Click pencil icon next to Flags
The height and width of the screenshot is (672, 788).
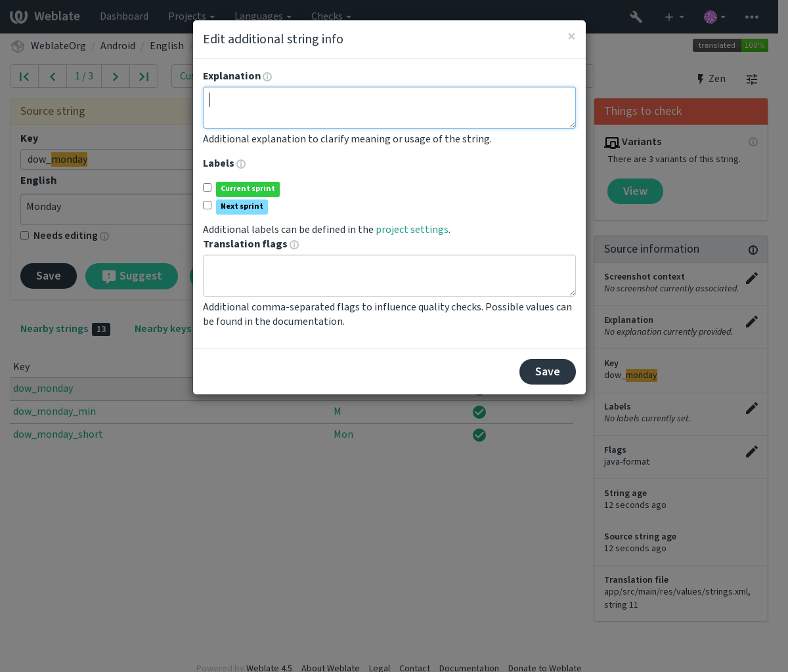[x=752, y=451]
